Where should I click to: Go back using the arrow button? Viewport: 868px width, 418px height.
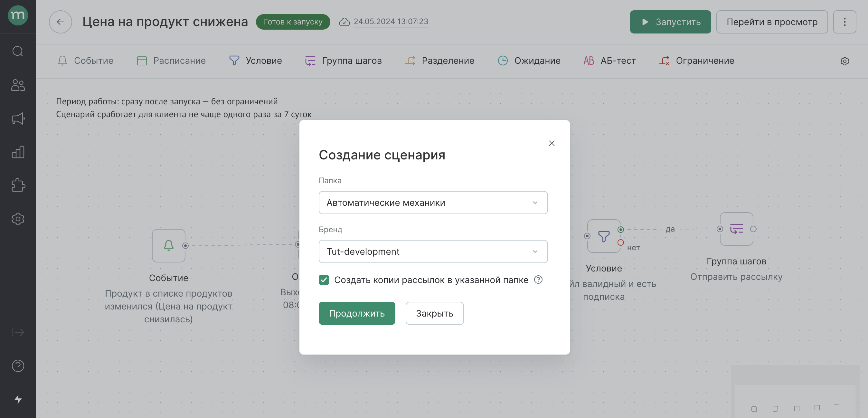60,22
